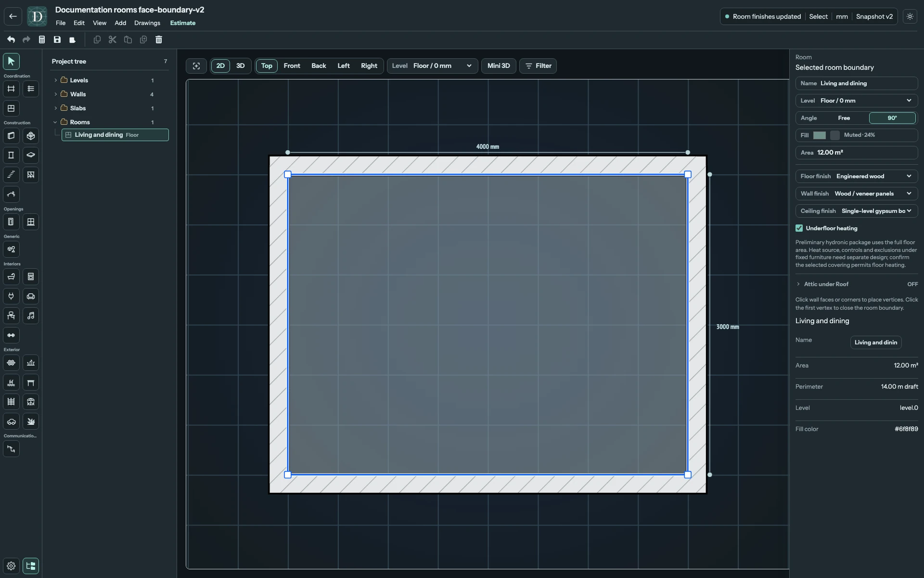924x578 pixels.
Task: Click the Filter button
Action: click(x=538, y=66)
